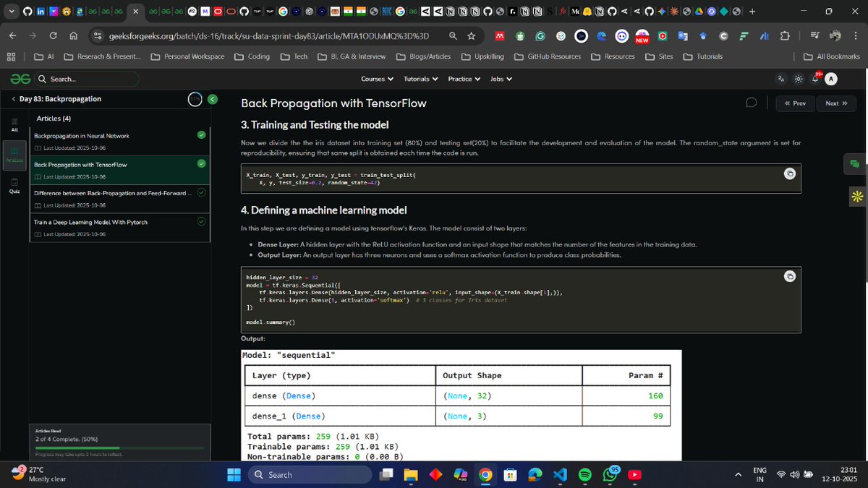Open Train a Deep Learning Model With Pytorch
The image size is (868, 488).
tap(90, 222)
